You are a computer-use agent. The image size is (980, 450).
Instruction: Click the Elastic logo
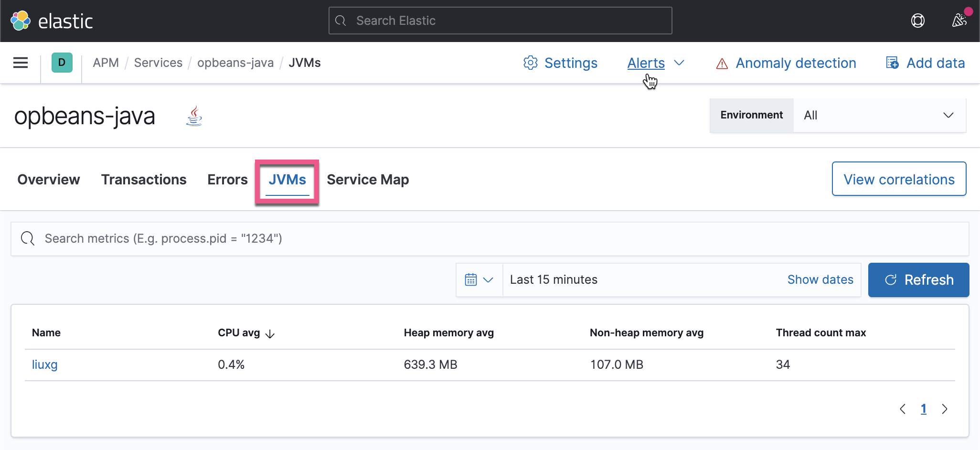tap(52, 21)
